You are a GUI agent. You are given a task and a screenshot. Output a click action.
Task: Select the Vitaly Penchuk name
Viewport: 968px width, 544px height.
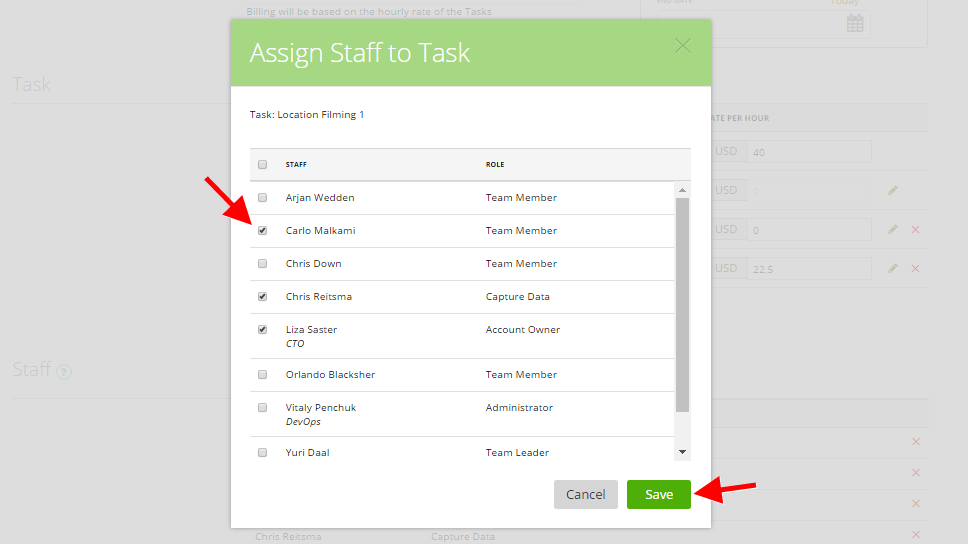click(x=321, y=408)
